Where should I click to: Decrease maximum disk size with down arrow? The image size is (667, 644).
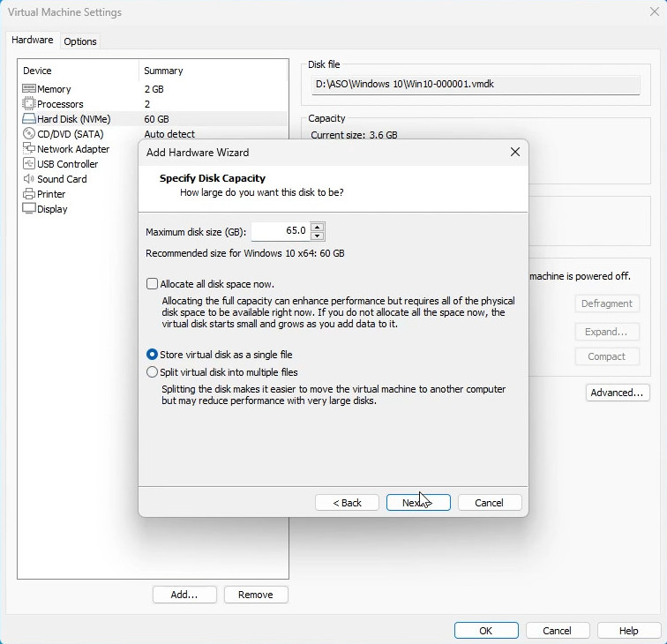318,236
